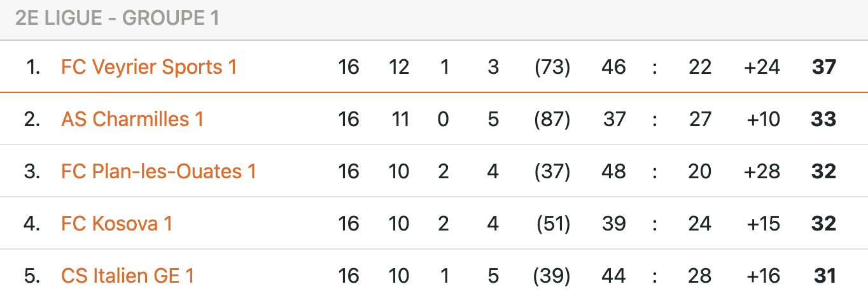Select AS Charmilles' 33 points value

(824, 119)
